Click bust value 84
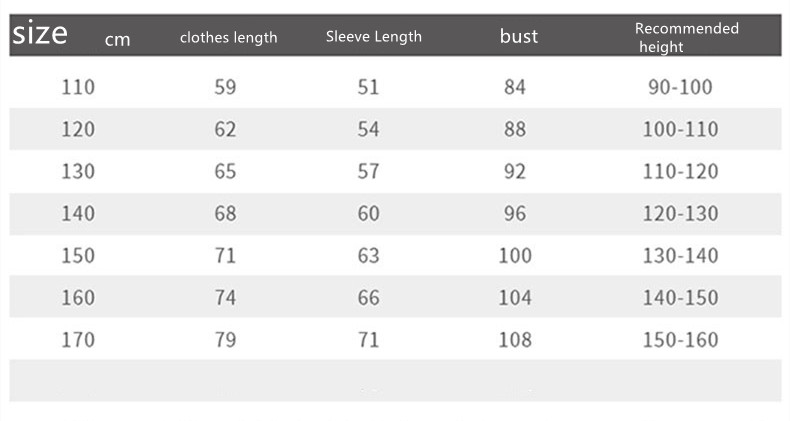The image size is (790, 421). click(x=515, y=87)
